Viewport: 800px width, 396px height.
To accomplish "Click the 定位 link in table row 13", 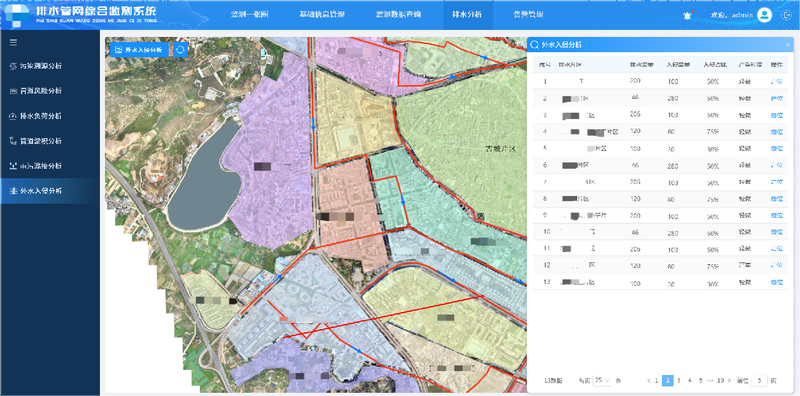I will click(x=777, y=282).
